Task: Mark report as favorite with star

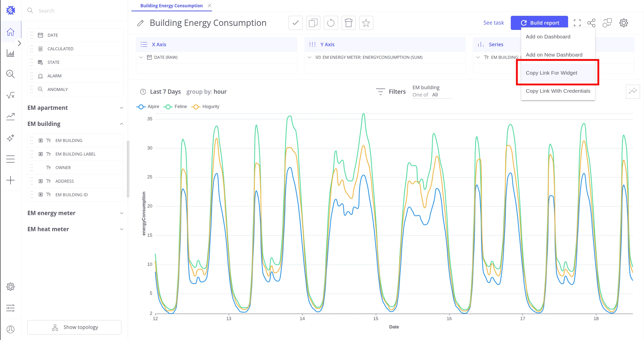Action: pyautogui.click(x=366, y=23)
